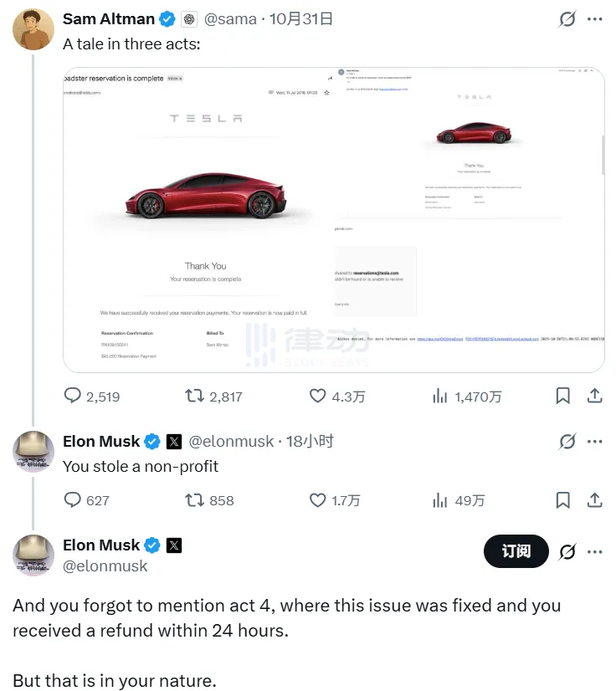Image resolution: width=616 pixels, height=691 pixels.
Task: Open view analytics on Sam Altman's tweet
Action: coord(441,397)
